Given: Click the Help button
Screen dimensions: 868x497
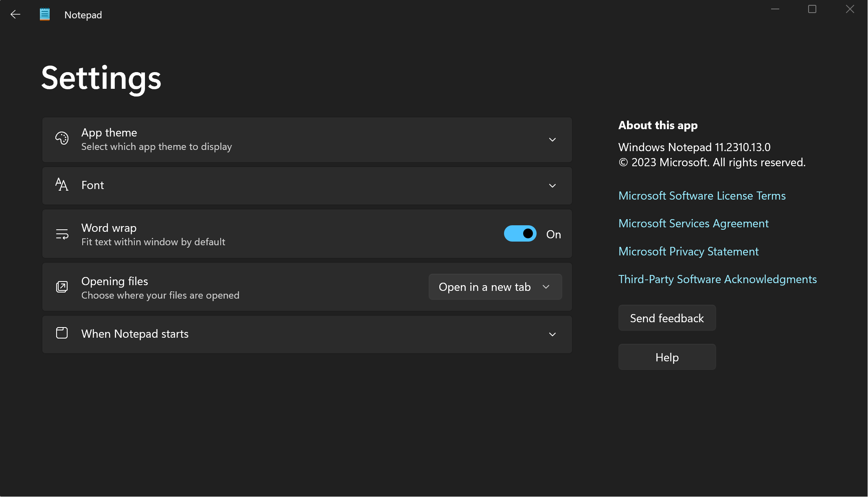Looking at the screenshot, I should [x=667, y=357].
